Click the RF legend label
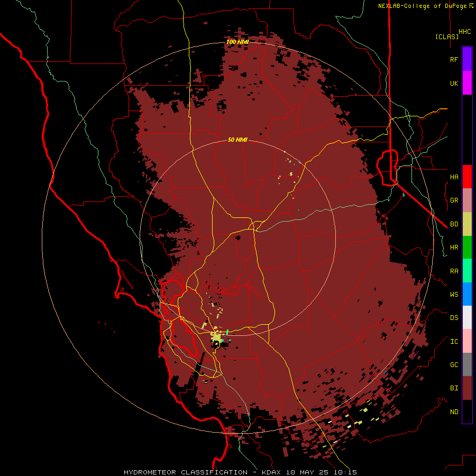 pos(454,59)
